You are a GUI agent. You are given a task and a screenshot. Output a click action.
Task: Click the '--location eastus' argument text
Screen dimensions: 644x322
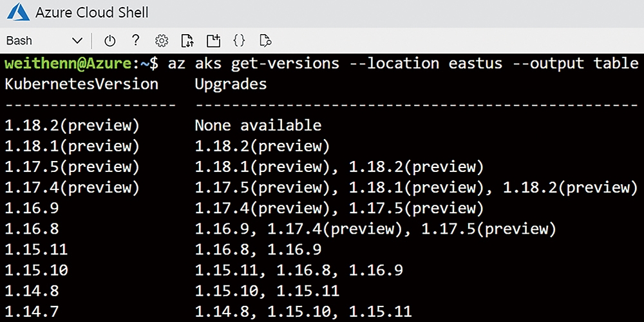pos(425,64)
